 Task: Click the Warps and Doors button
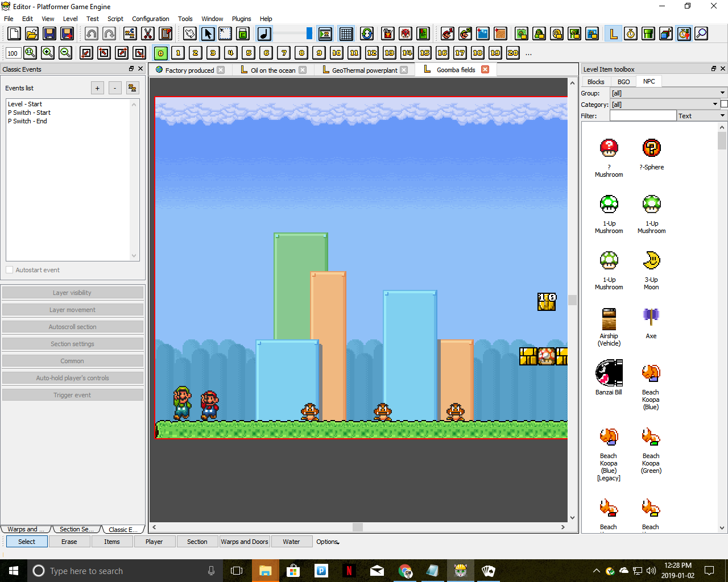click(245, 542)
